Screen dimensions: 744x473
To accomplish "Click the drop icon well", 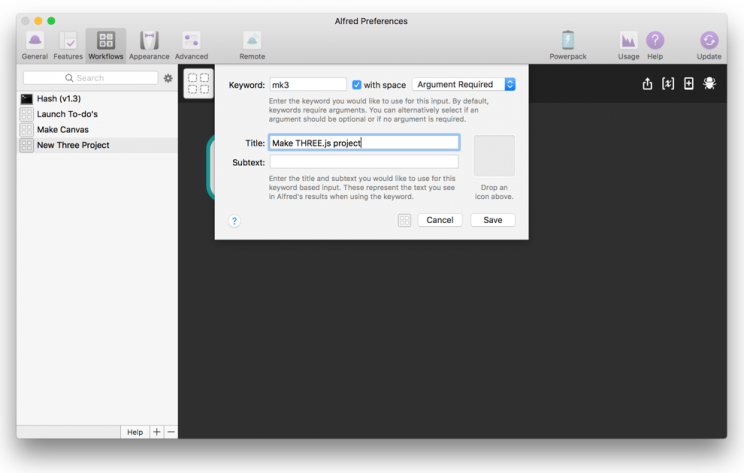I will [x=494, y=156].
